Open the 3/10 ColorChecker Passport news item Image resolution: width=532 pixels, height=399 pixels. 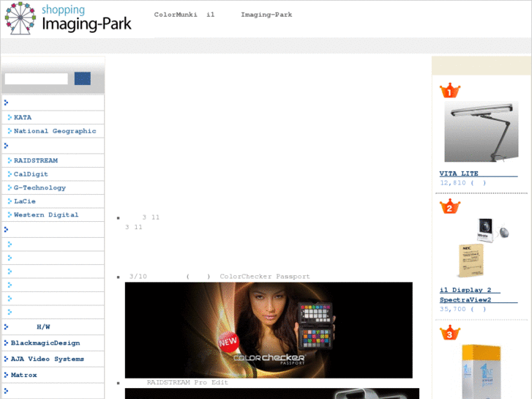tap(220, 277)
